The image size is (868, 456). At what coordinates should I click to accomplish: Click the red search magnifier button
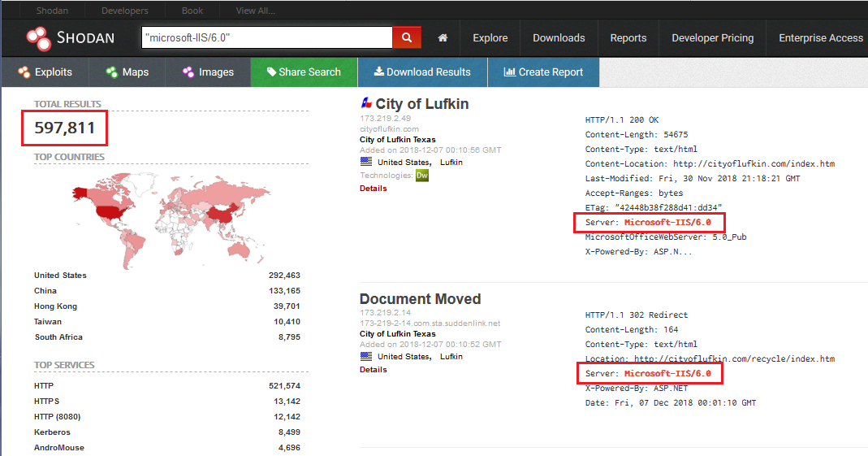coord(406,37)
